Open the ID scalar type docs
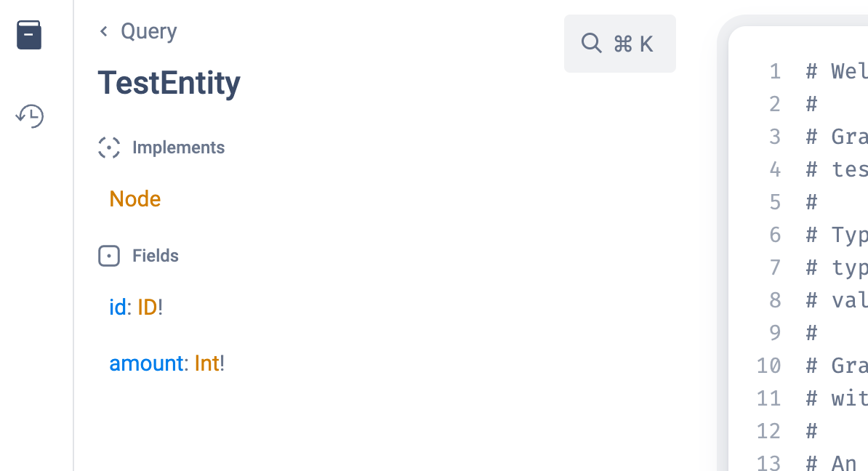 147,307
